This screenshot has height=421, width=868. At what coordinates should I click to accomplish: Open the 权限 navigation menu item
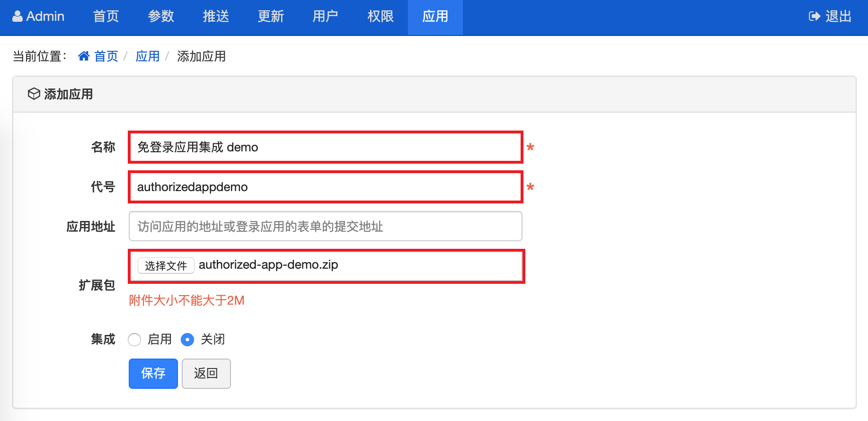coord(381,17)
